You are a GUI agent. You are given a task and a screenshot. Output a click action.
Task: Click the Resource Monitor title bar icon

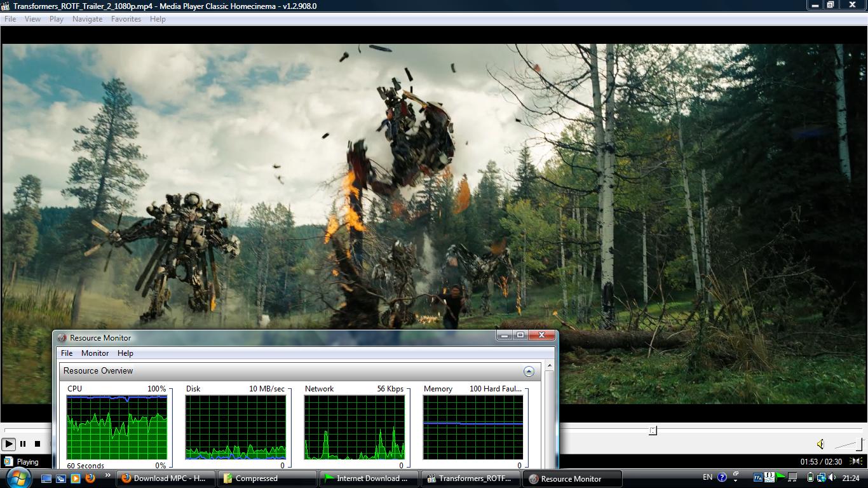click(62, 338)
